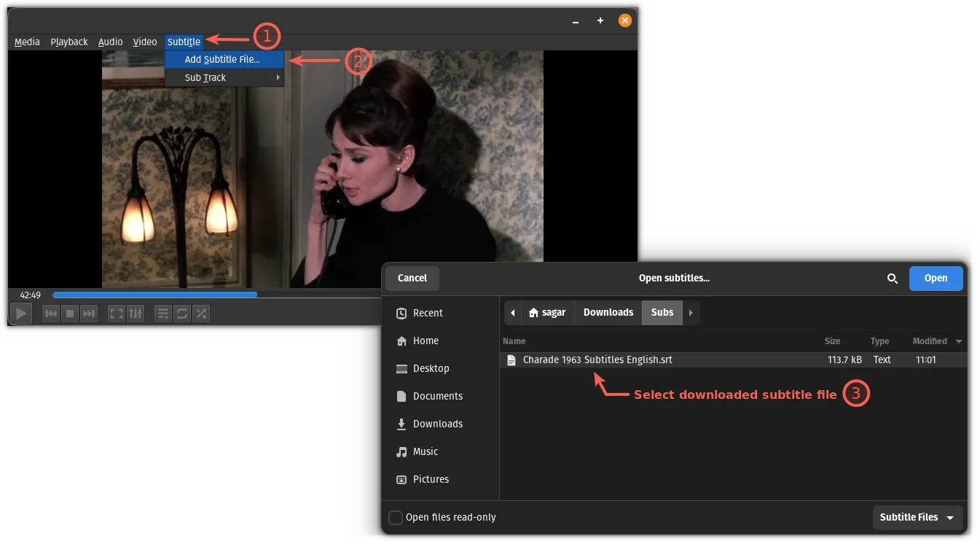Image resolution: width=980 pixels, height=544 pixels.
Task: Cancel the Open subtitles dialog
Action: (412, 278)
